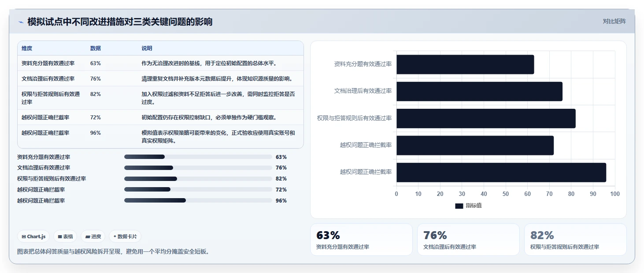The height and width of the screenshot is (273, 644).
Task: Click 越权问题正确拦截率 in the 72% table row
Action: tap(45, 118)
